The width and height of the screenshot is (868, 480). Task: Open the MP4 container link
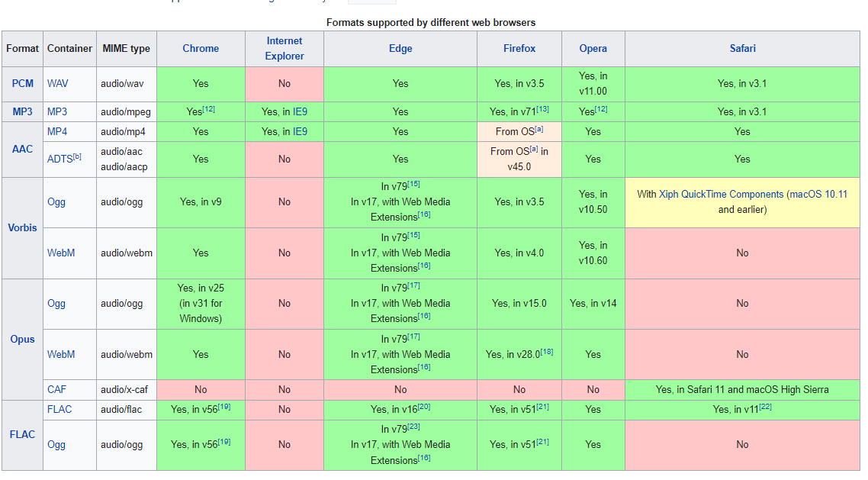[57, 132]
